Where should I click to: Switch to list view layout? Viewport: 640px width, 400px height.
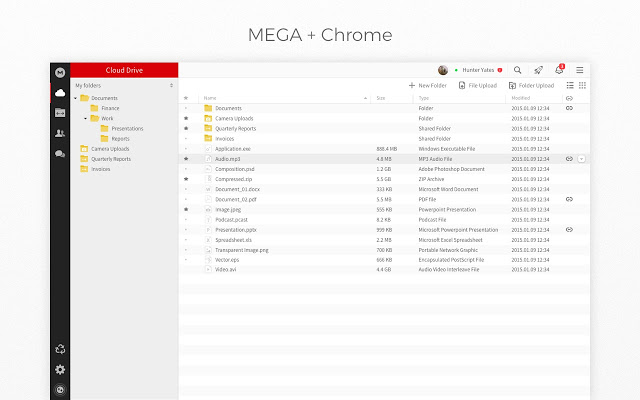568,86
